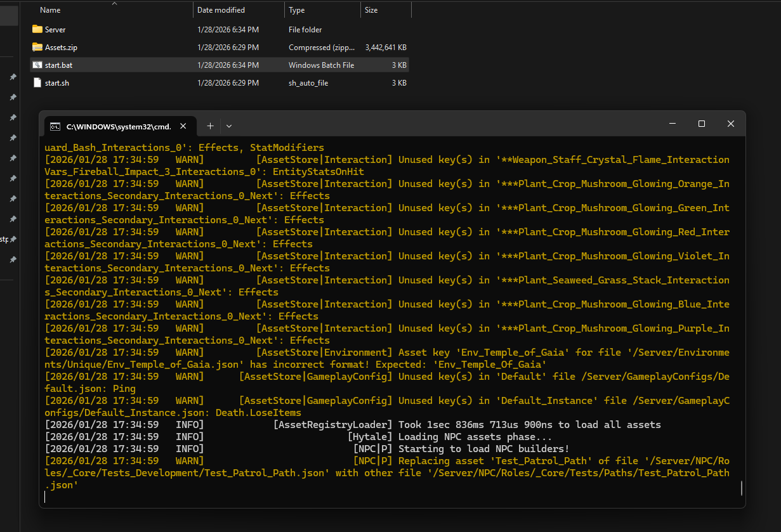
Task: Click the 3 KB size of start.bat
Action: coord(399,65)
